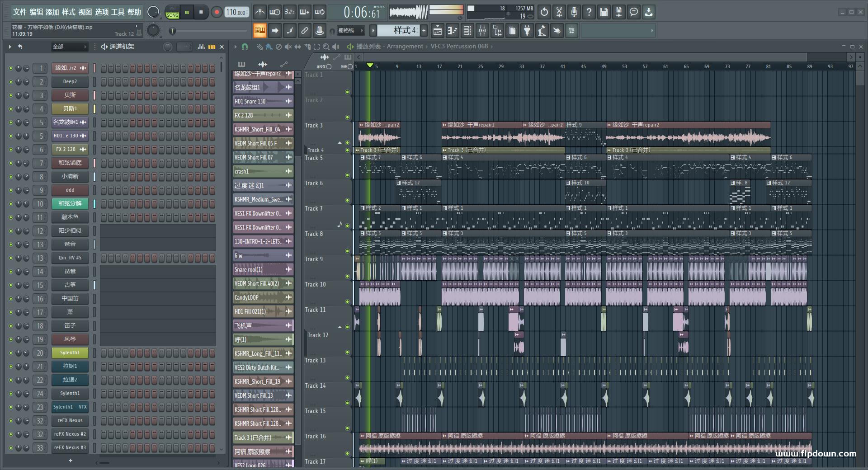Add new pattern with plus next to 样式 4
Viewport: 868px width, 470px height.
click(x=424, y=31)
